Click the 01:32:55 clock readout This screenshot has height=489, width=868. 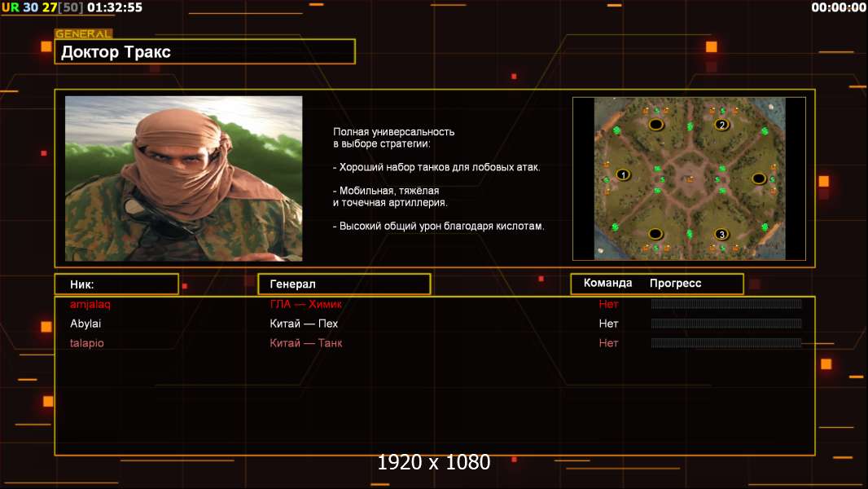[115, 8]
